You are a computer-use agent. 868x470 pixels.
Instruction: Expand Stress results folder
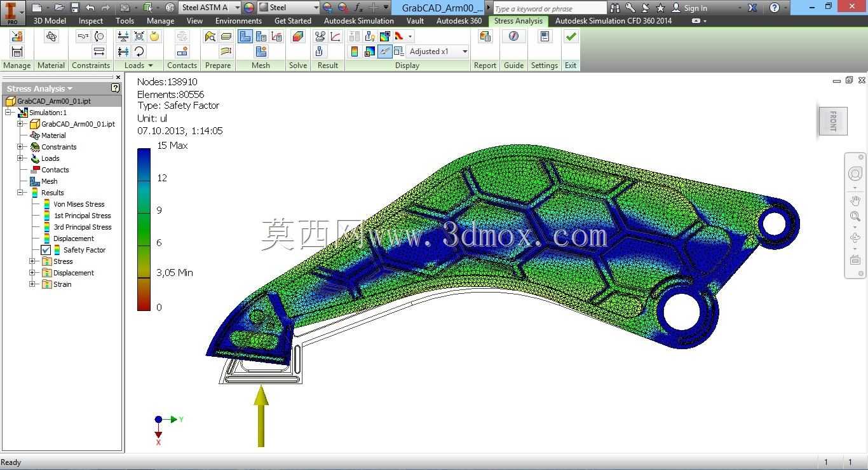coord(32,261)
